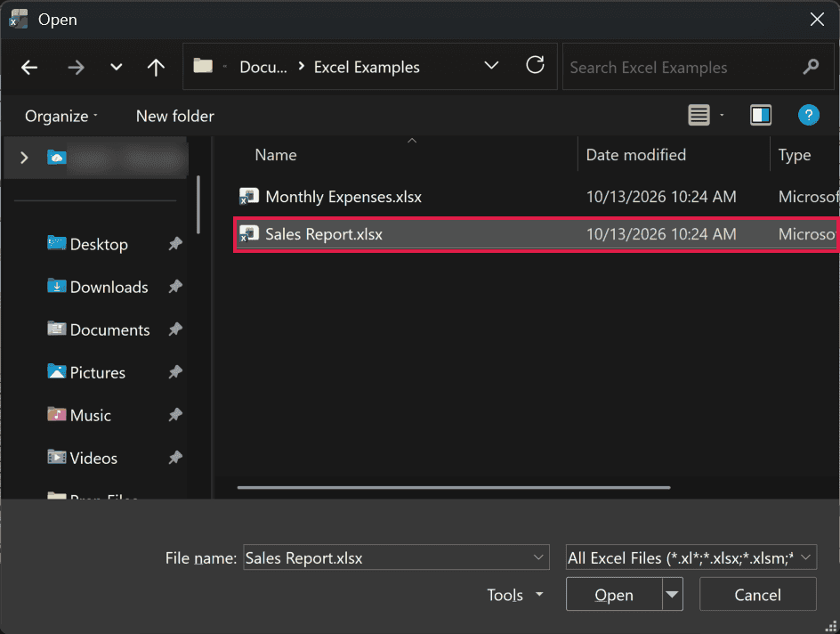Toggle the preview pane icon
Screen dimensions: 840x634
click(x=760, y=115)
